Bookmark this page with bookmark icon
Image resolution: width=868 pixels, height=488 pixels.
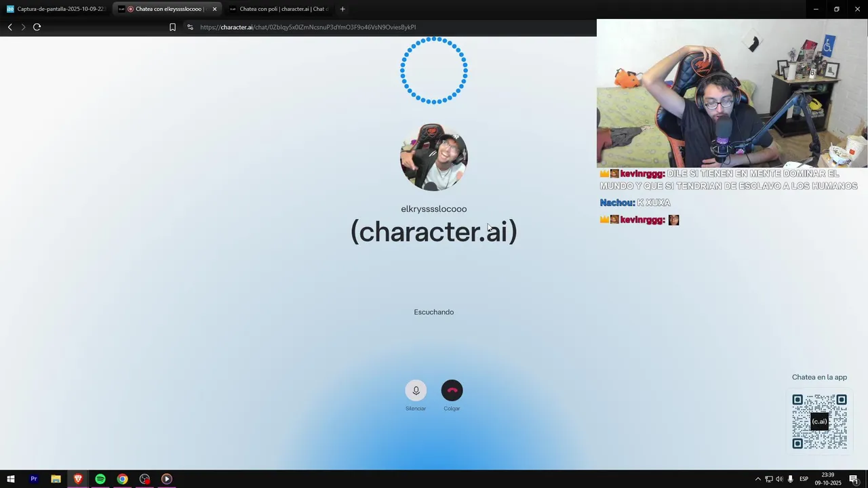172,27
